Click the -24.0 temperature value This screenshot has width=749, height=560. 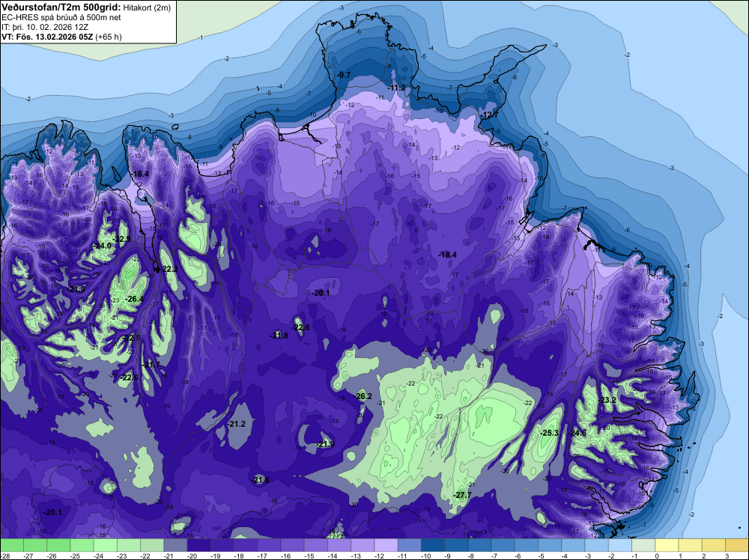coord(102,246)
